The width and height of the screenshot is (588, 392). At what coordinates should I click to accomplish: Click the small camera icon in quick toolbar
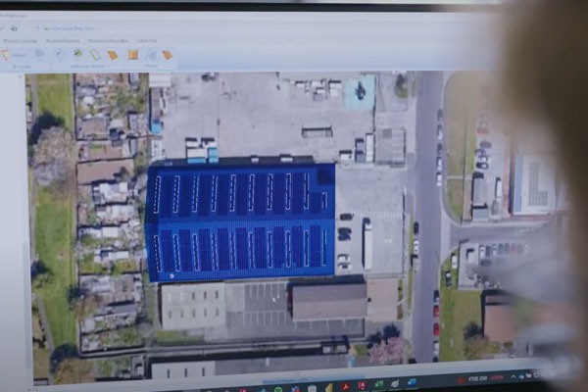15,28
